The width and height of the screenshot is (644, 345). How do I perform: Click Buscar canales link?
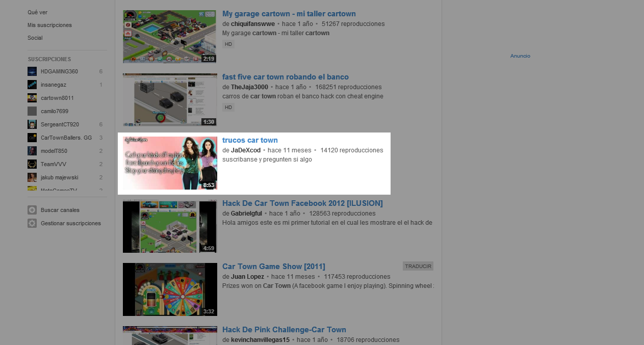coord(60,210)
